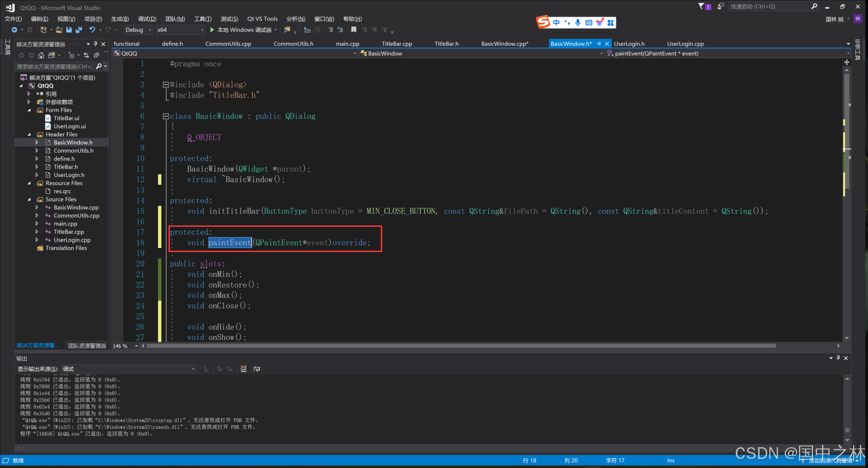Toggle bookmark on current line
Screen dimensions: 868x468
point(354,30)
